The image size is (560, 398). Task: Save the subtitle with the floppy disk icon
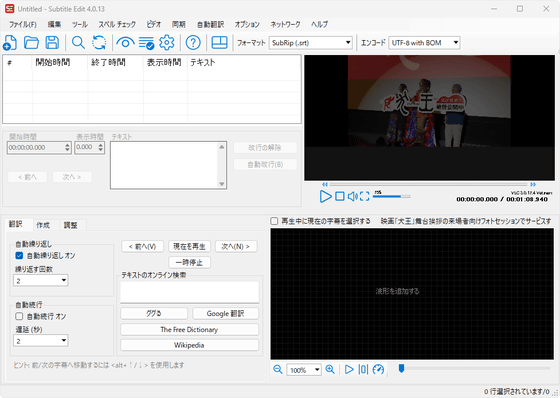click(x=52, y=43)
